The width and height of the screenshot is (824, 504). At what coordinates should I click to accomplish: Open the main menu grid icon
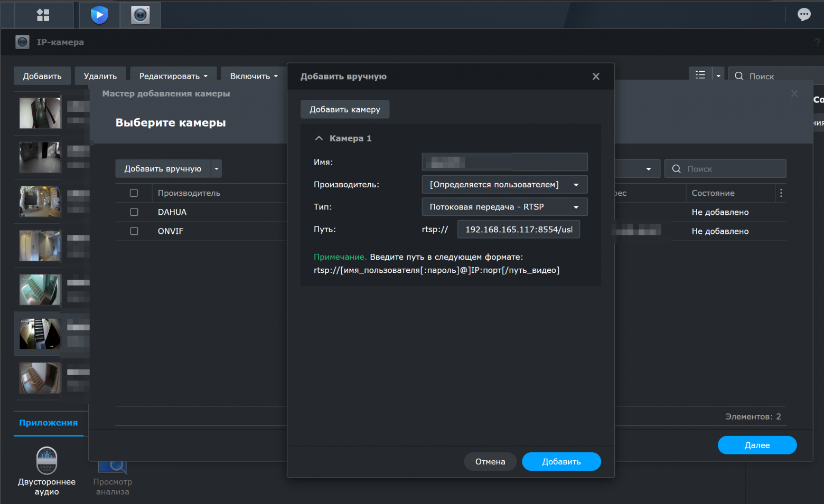(x=43, y=15)
